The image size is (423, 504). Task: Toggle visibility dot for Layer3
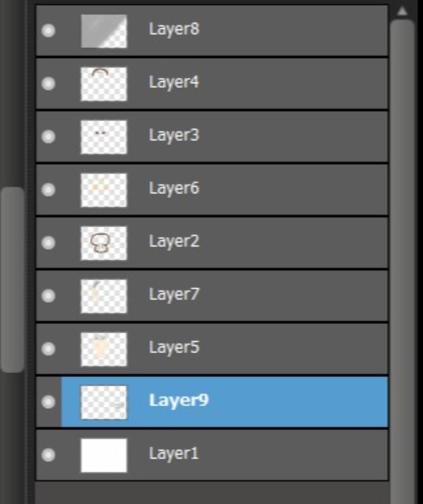[49, 137]
